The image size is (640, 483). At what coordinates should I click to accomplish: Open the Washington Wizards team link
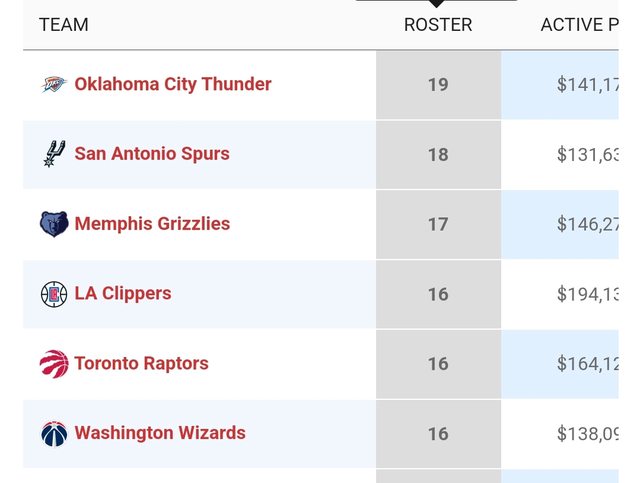pyautogui.click(x=160, y=434)
